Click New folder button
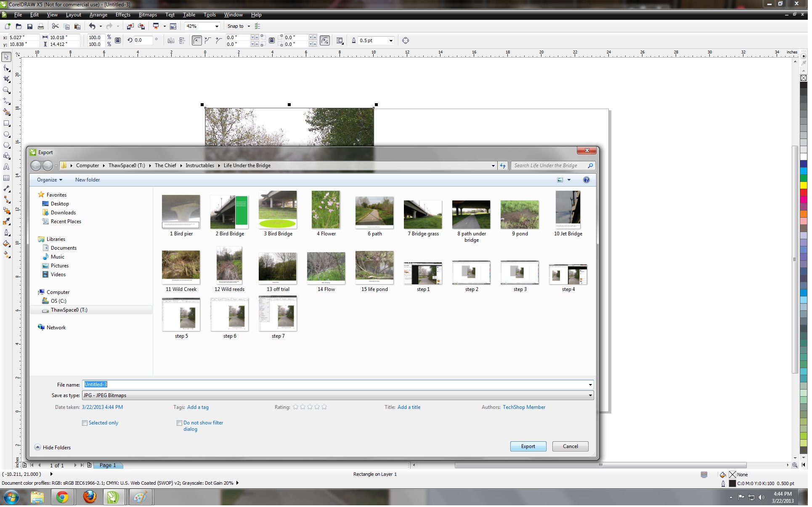Screen dimensions: 812x507 (88, 181)
